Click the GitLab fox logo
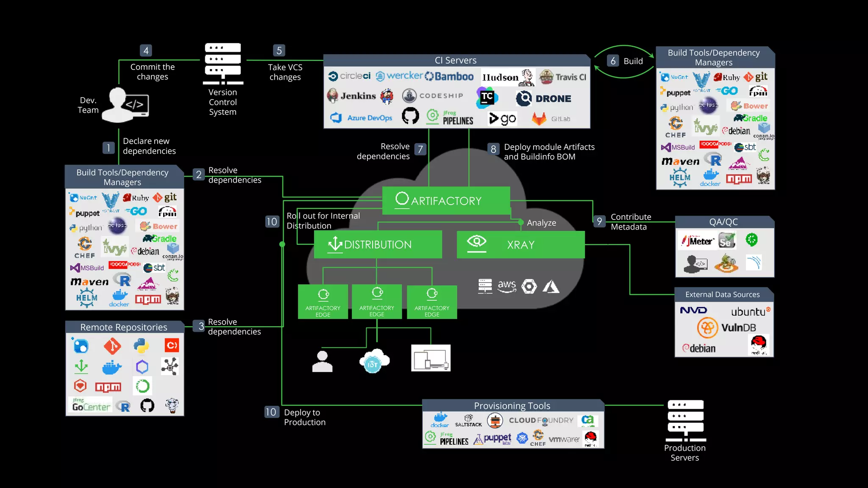The width and height of the screenshot is (868, 488). [x=539, y=119]
